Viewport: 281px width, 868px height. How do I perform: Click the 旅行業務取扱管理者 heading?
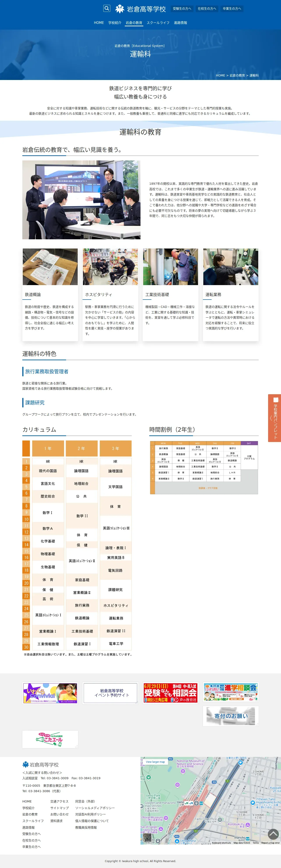47,371
